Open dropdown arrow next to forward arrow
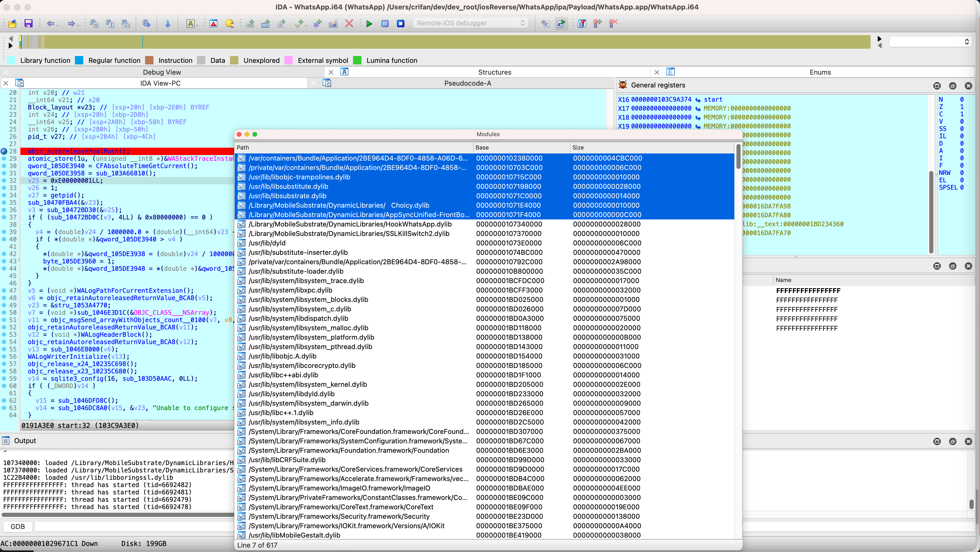 coord(78,25)
